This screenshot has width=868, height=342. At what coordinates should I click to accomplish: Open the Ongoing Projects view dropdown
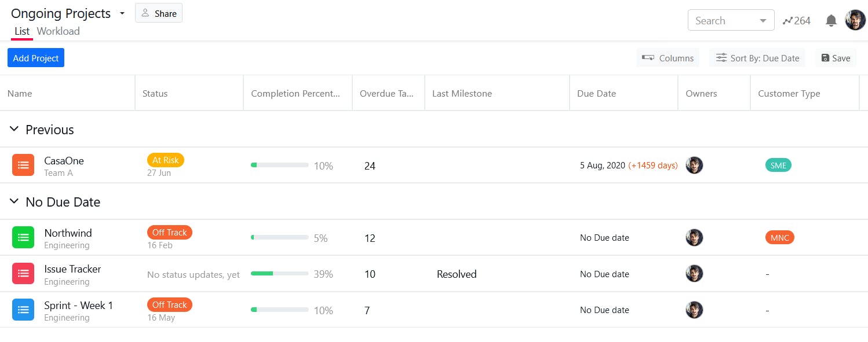122,13
